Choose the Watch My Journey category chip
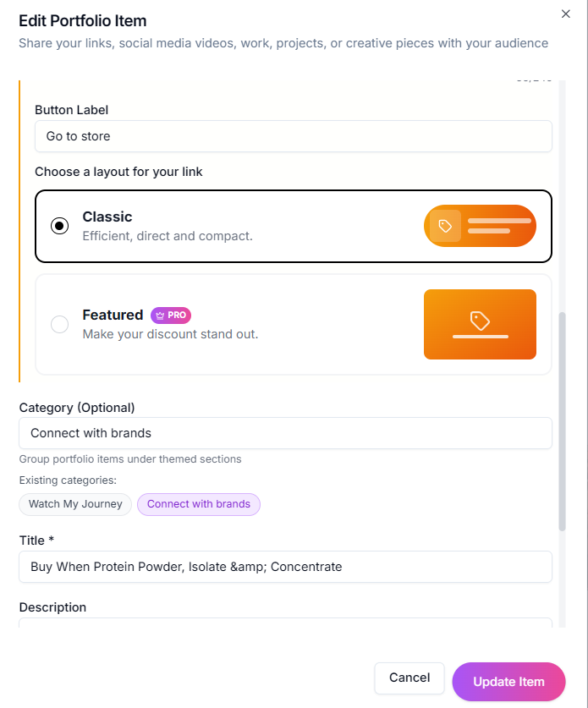The width and height of the screenshot is (588, 708). point(75,504)
